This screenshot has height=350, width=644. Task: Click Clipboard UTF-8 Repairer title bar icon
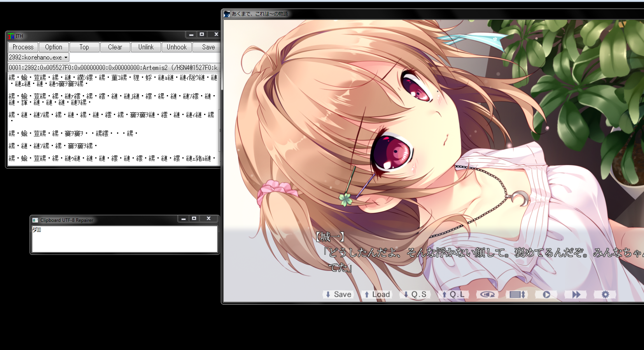click(35, 220)
